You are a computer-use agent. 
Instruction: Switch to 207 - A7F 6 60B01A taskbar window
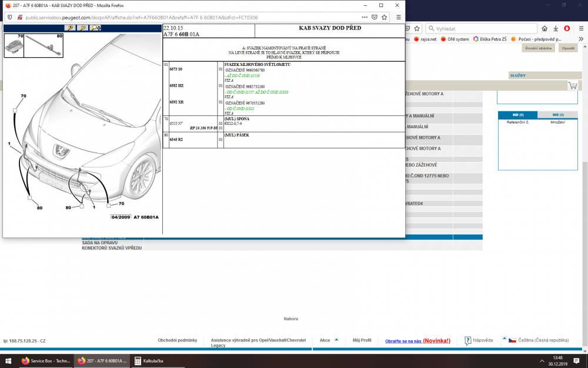point(102,361)
